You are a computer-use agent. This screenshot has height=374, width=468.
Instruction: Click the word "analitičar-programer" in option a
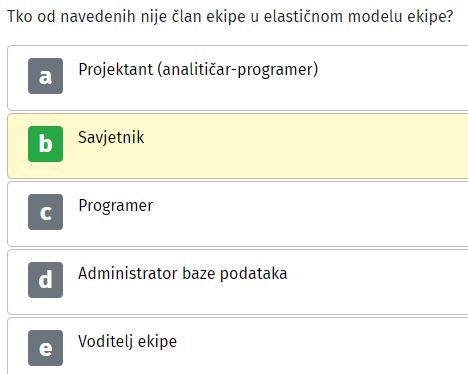coord(238,70)
